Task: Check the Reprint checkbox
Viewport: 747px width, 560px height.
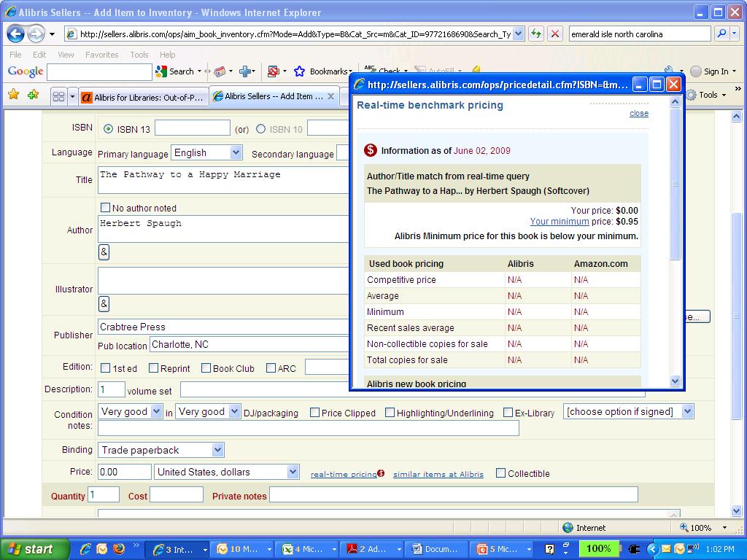Action: tap(153, 368)
